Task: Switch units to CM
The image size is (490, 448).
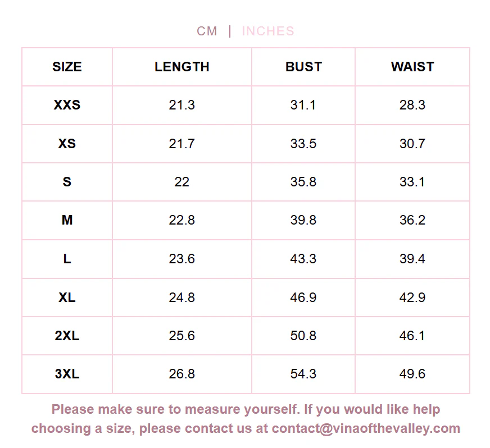Action: [207, 31]
